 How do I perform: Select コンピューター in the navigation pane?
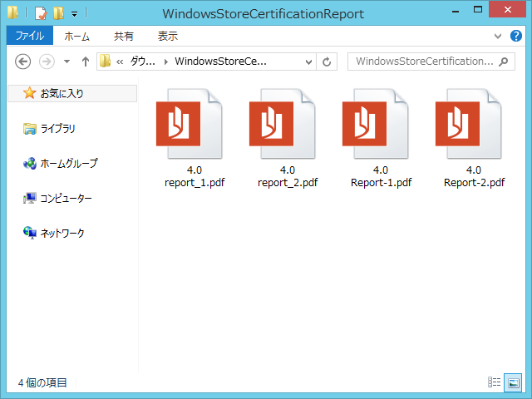pos(66,198)
